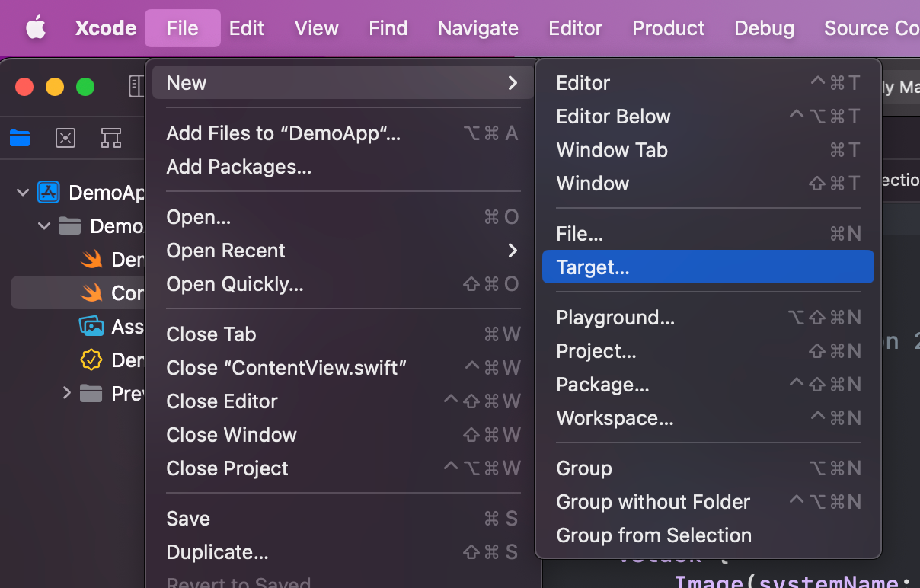Open the Open Recent submenu
Viewport: 920px width, 588px height.
pyautogui.click(x=225, y=251)
